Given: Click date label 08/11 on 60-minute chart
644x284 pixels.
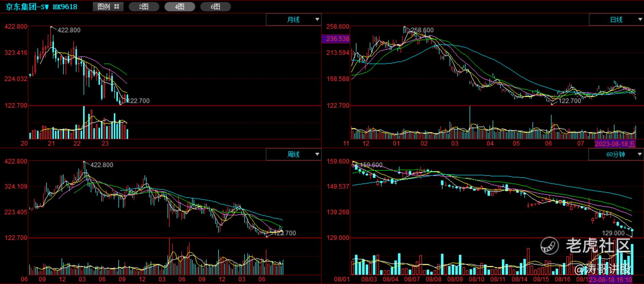Looking at the screenshot, I should (x=498, y=279).
